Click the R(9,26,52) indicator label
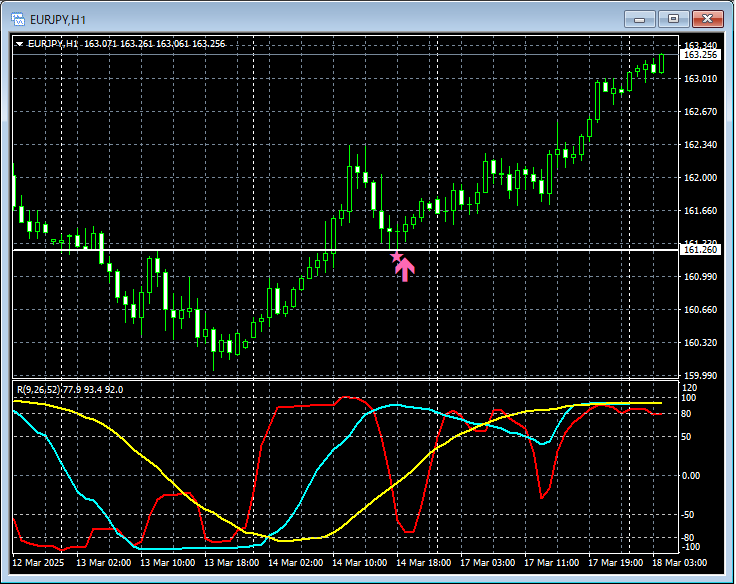 tap(38, 390)
